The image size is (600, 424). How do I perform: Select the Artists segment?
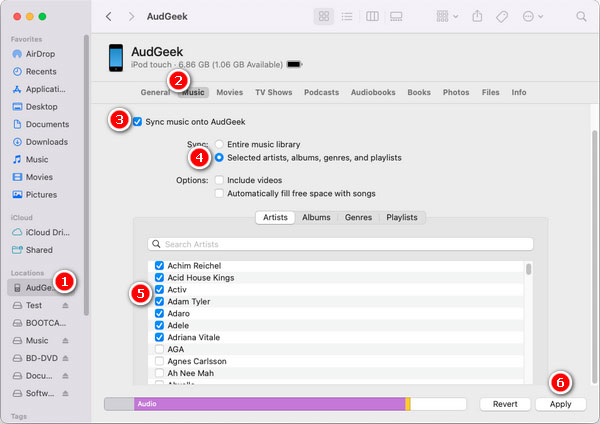pyautogui.click(x=275, y=217)
